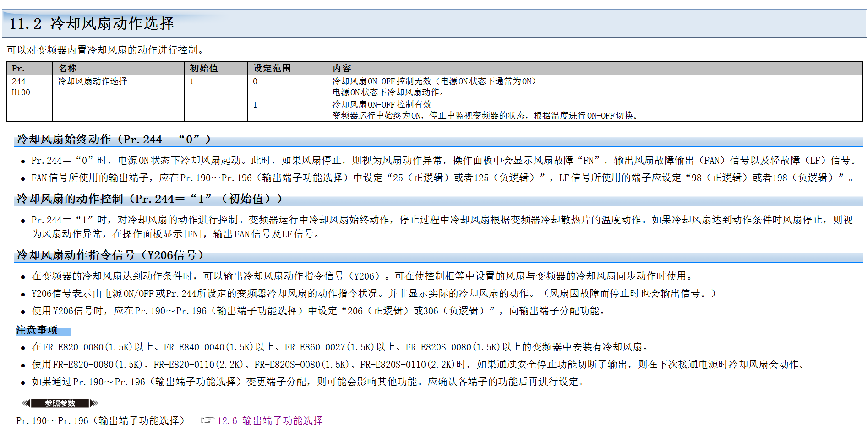The width and height of the screenshot is (868, 442).
Task: Click the 内容 column header
Action: pos(342,69)
